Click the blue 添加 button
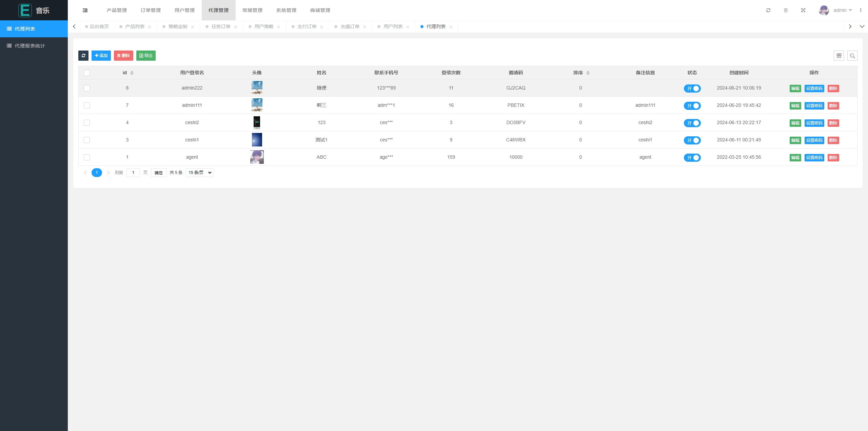 101,56
